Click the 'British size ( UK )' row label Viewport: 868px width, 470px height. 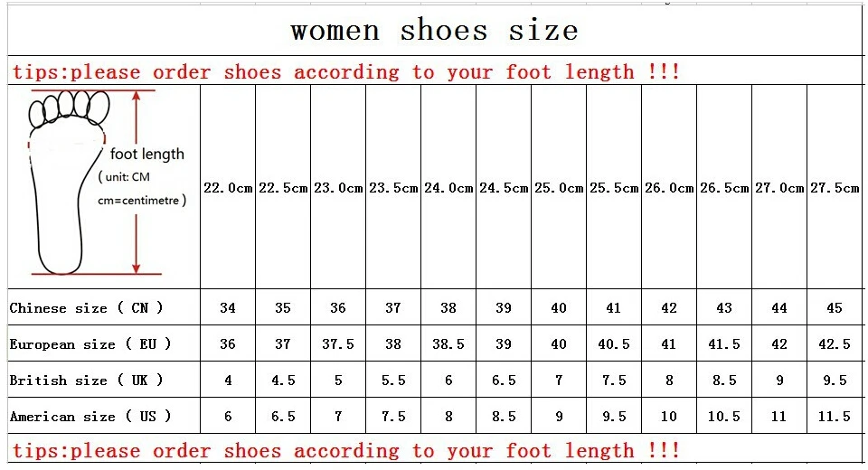[87, 380]
